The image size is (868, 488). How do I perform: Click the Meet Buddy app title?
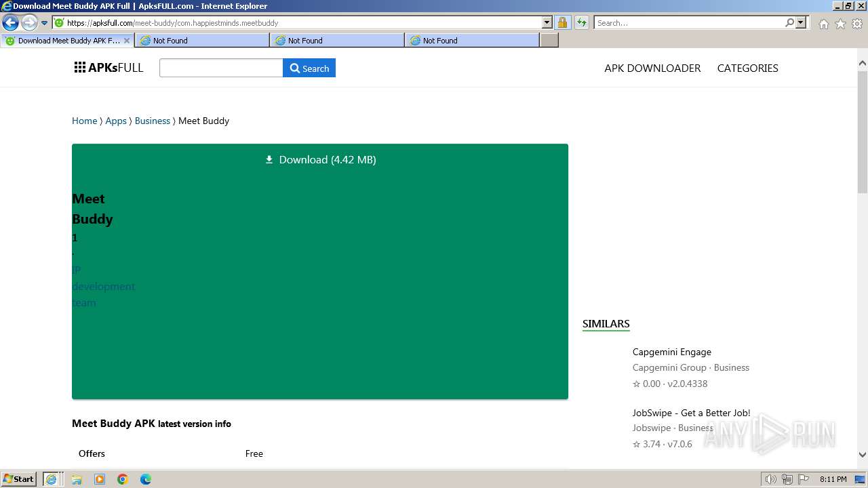click(92, 209)
